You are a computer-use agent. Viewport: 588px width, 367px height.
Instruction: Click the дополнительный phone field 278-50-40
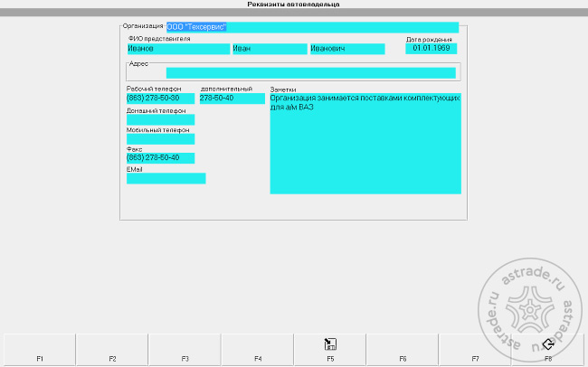coord(232,99)
